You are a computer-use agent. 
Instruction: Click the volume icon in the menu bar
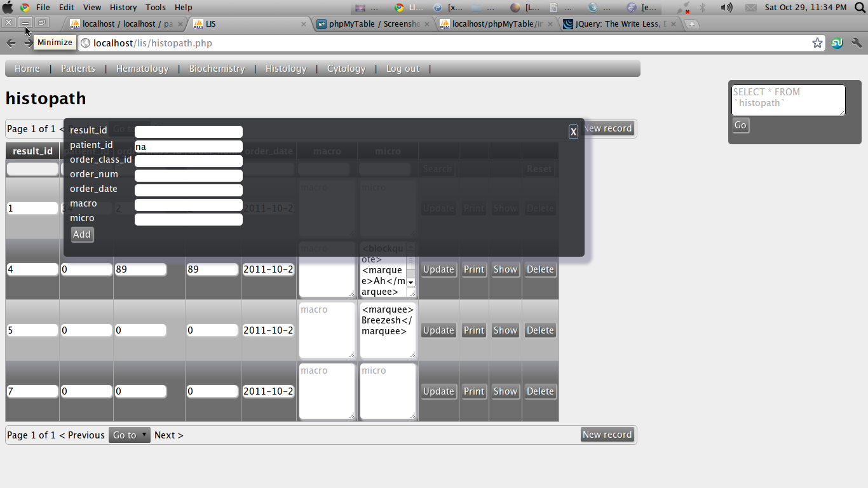tap(725, 7)
